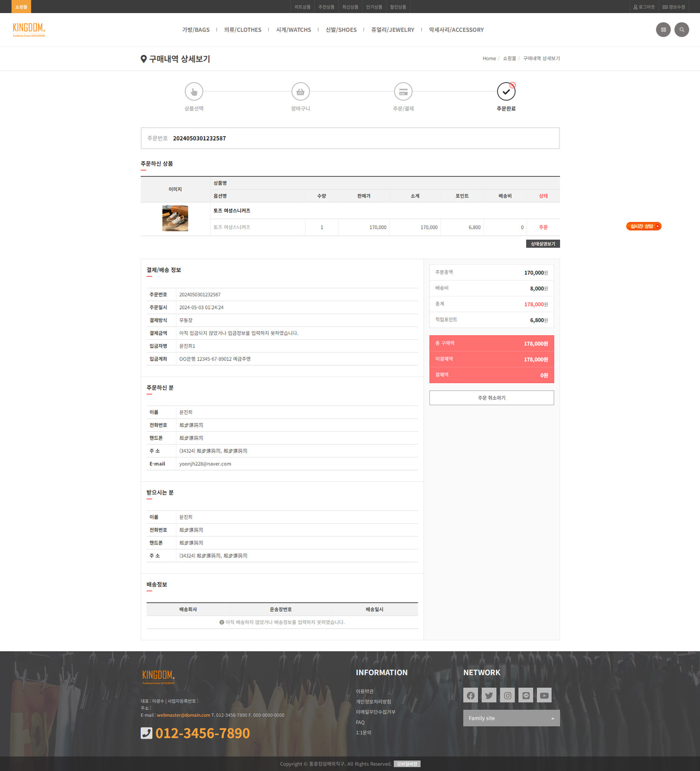Viewport: 700px width, 771px height.
Task: Click the 총계 178,000원 row
Action: pos(491,304)
